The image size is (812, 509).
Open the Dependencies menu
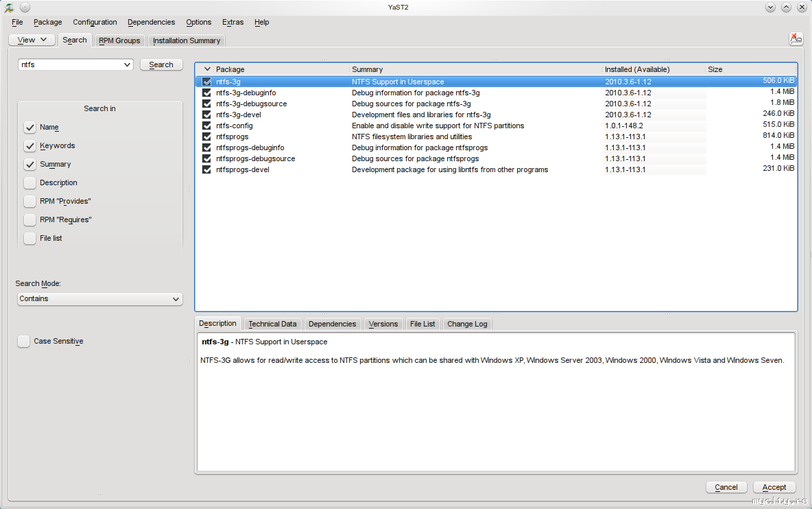pos(151,22)
